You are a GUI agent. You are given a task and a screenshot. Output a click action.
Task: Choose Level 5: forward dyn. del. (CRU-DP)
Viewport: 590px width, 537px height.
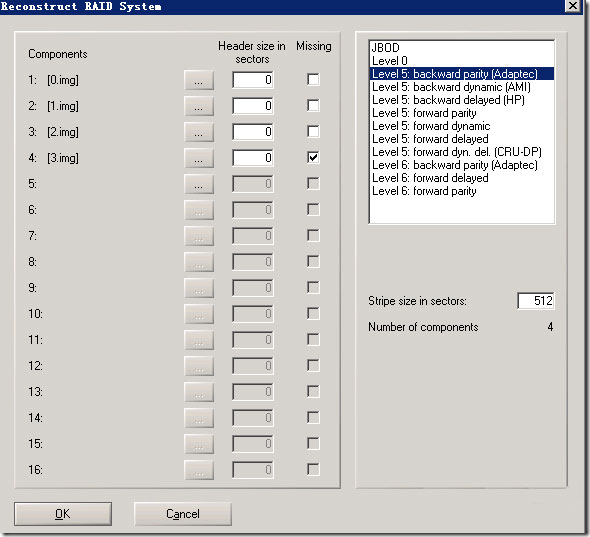click(462, 152)
